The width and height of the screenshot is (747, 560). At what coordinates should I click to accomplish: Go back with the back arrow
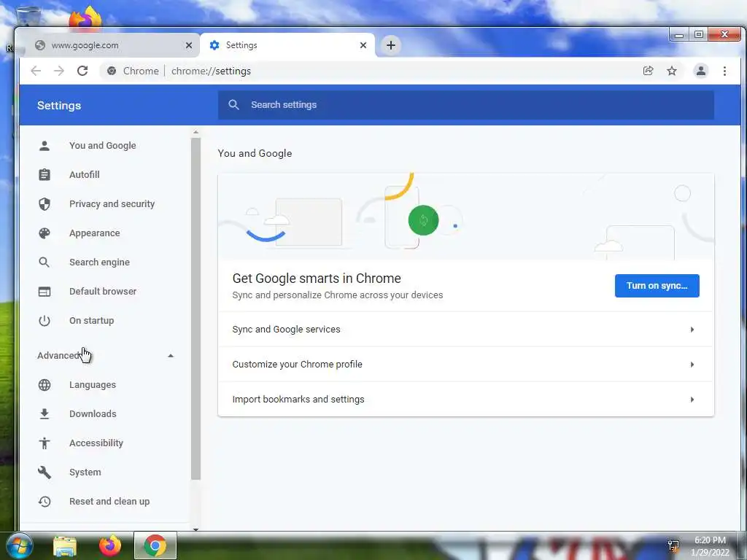point(36,71)
